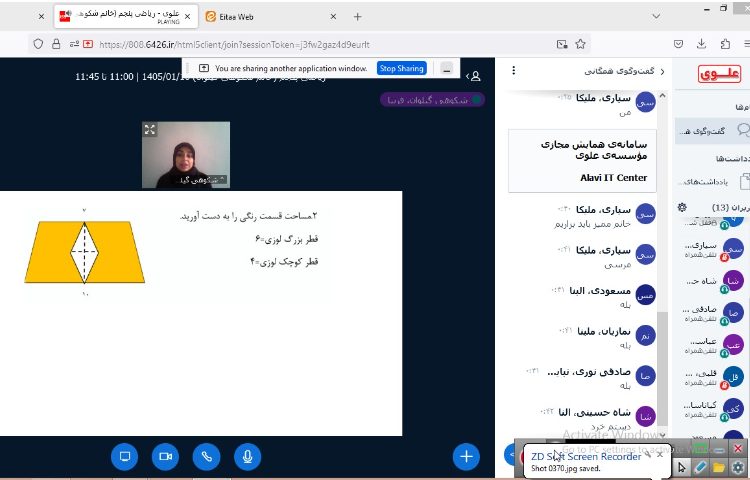
Task: Select user صادقی in participants list
Action: [714, 313]
